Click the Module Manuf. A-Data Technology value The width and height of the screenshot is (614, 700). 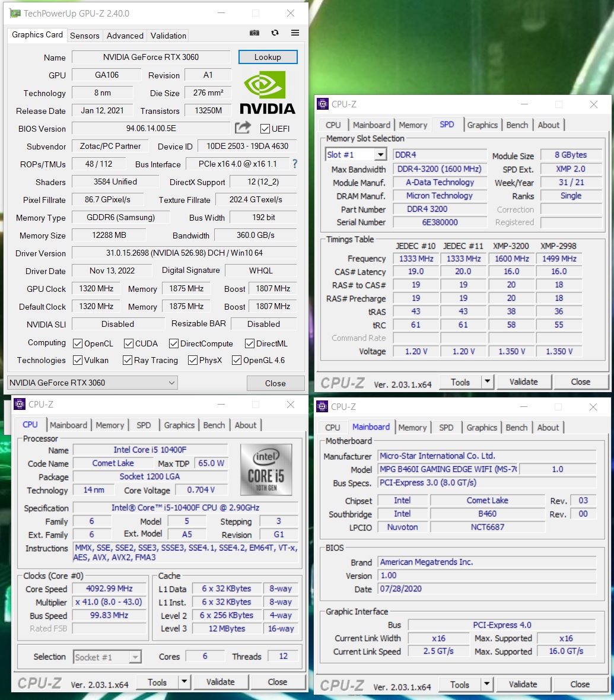440,182
